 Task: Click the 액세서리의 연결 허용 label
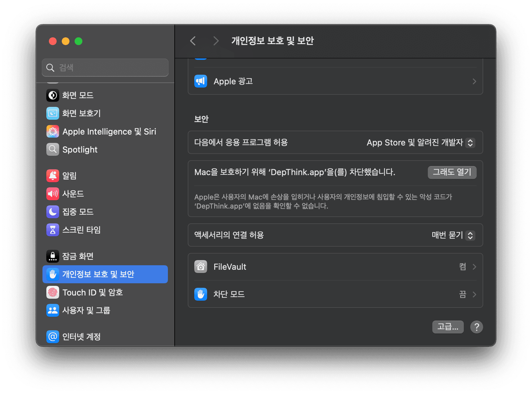pyautogui.click(x=229, y=235)
